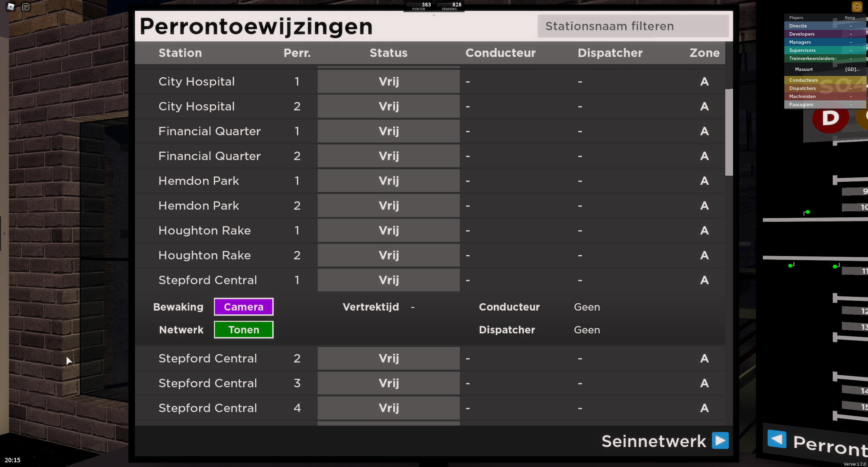The width and height of the screenshot is (868, 467).
Task: Click the blue left arrow icon
Action: pyautogui.click(x=777, y=439)
